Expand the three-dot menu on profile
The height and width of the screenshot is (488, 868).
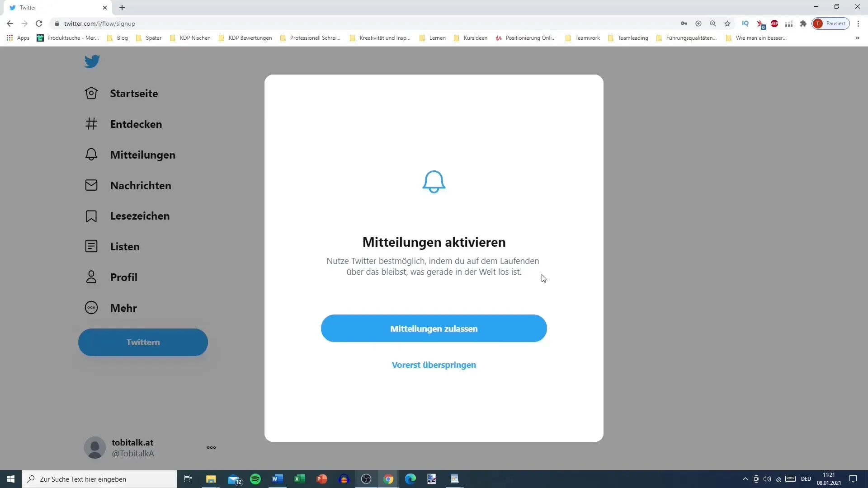(212, 447)
